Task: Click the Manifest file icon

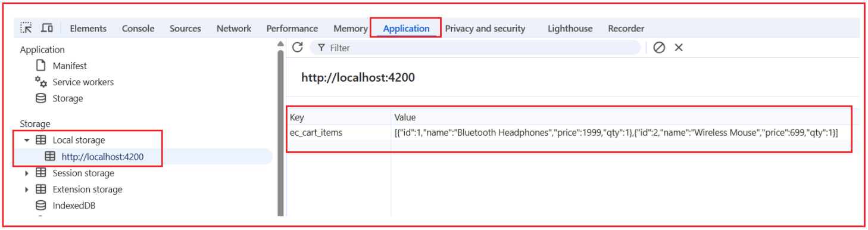Action: (41, 66)
